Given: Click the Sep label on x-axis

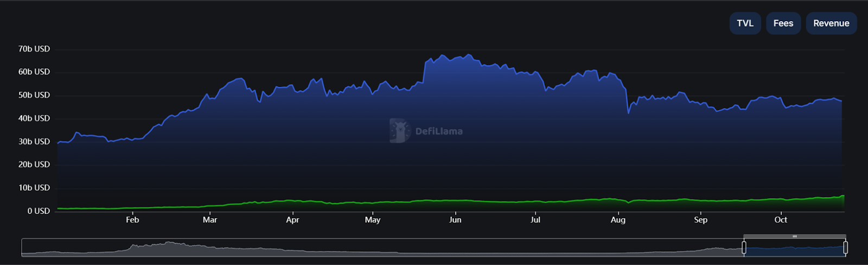Looking at the screenshot, I should click(x=700, y=220).
